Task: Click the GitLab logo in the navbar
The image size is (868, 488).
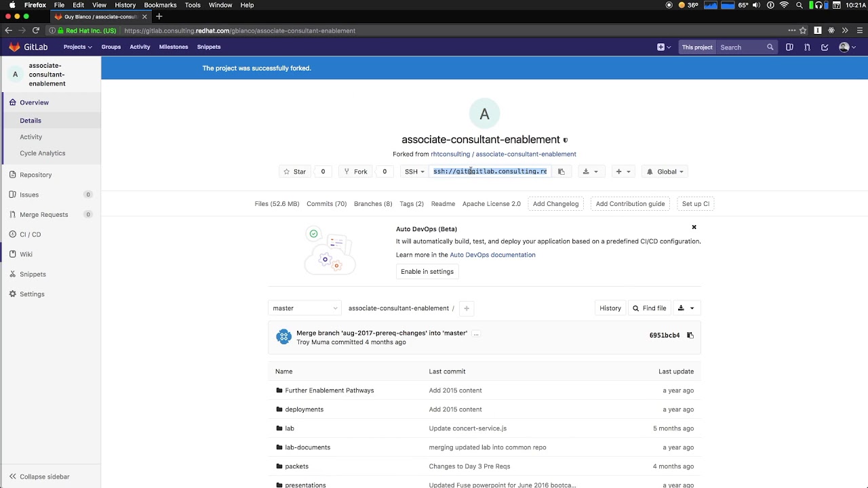Action: (x=28, y=47)
